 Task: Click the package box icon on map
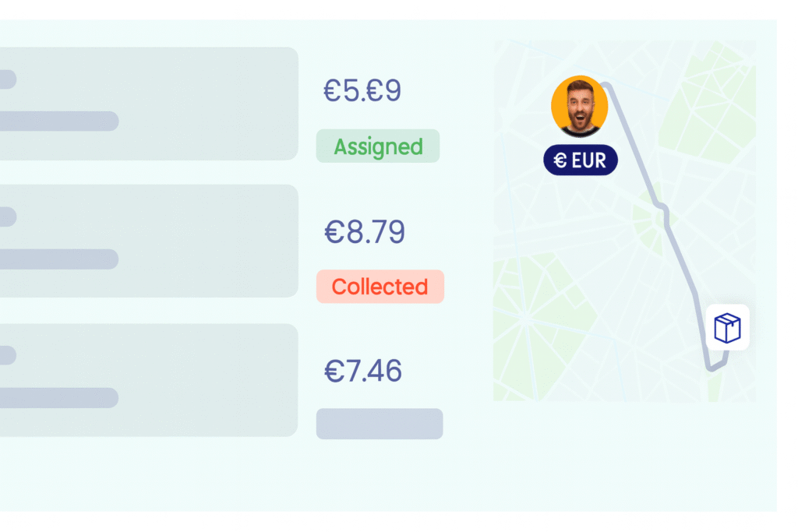727,328
